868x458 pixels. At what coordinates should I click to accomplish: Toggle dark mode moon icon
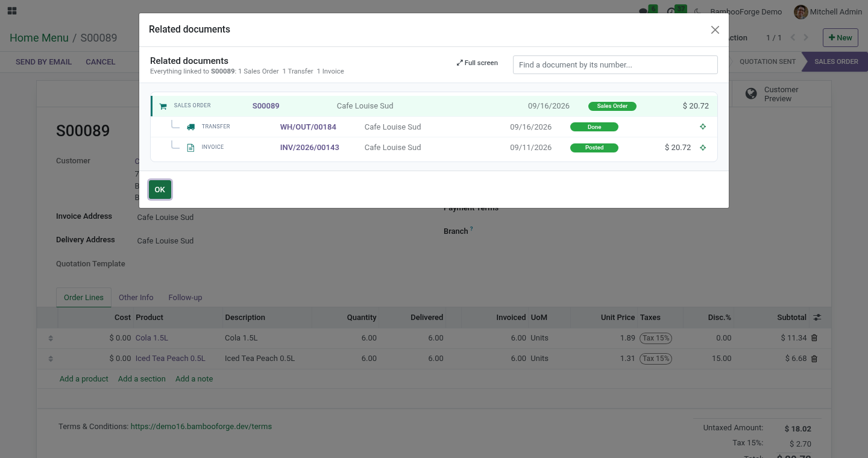click(x=697, y=11)
